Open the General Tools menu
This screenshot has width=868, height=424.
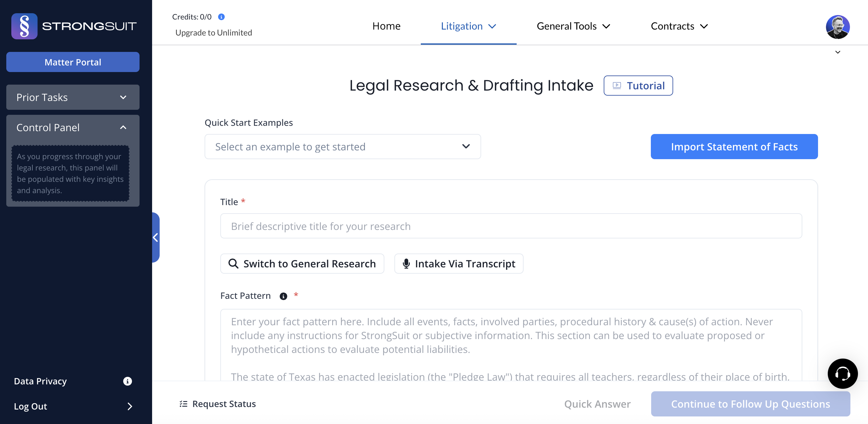573,26
